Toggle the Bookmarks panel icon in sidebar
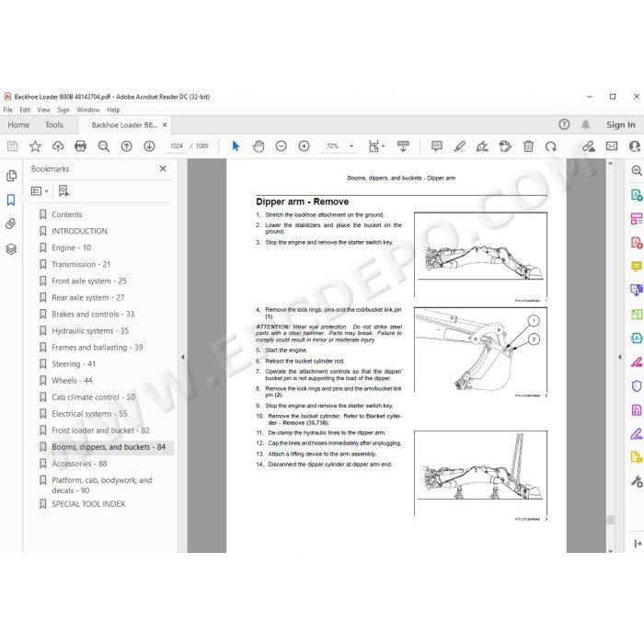This screenshot has width=644, height=644. pyautogui.click(x=11, y=200)
